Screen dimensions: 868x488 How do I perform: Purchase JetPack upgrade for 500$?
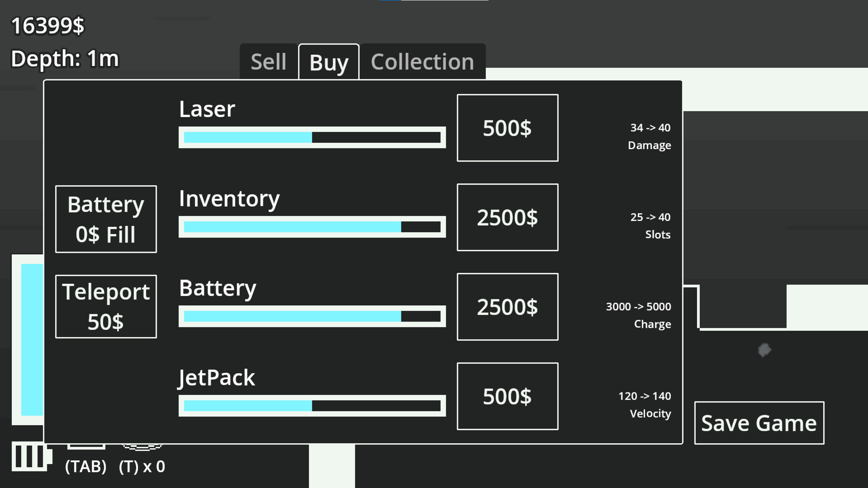pos(507,396)
